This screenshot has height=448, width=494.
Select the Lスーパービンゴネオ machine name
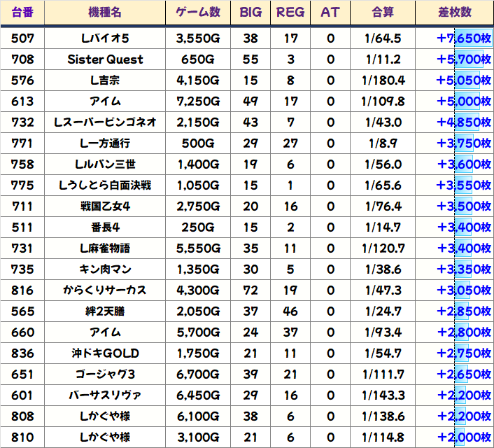point(105,122)
